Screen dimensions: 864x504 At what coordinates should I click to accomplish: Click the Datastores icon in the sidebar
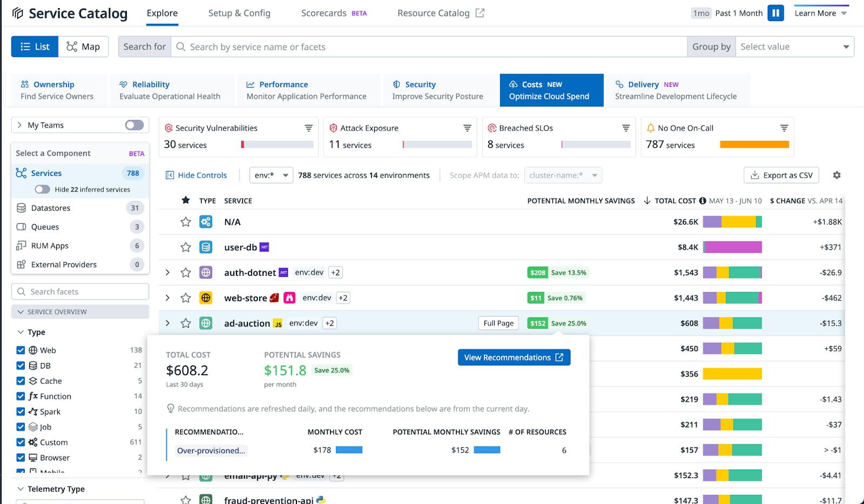click(x=21, y=208)
